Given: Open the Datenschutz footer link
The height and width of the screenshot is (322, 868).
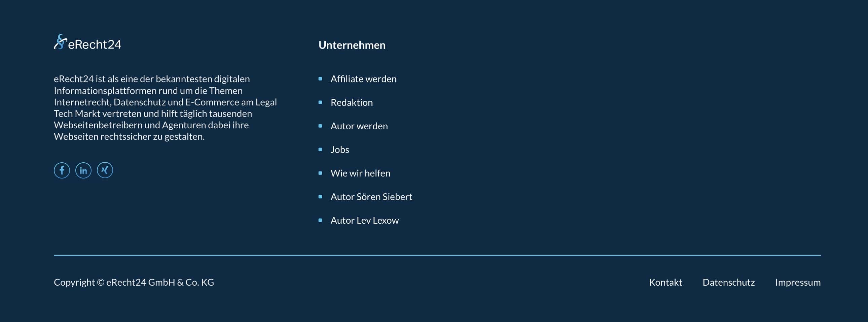Looking at the screenshot, I should [x=728, y=282].
